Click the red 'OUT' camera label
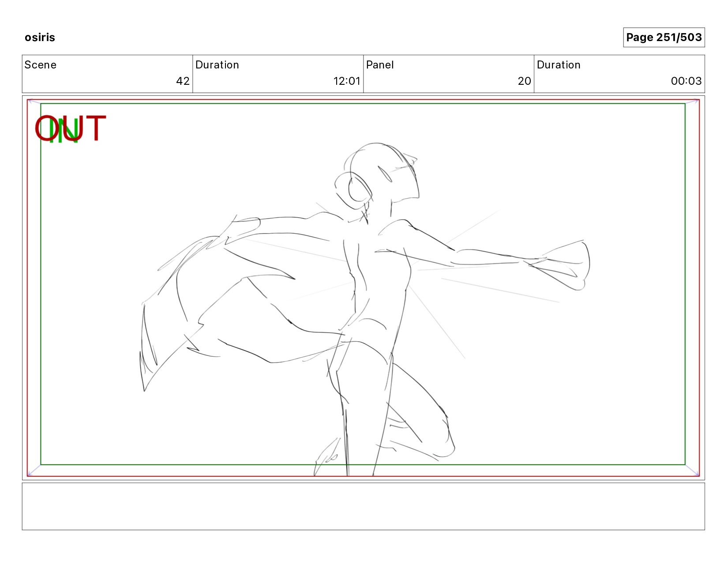The width and height of the screenshot is (728, 563). [71, 128]
